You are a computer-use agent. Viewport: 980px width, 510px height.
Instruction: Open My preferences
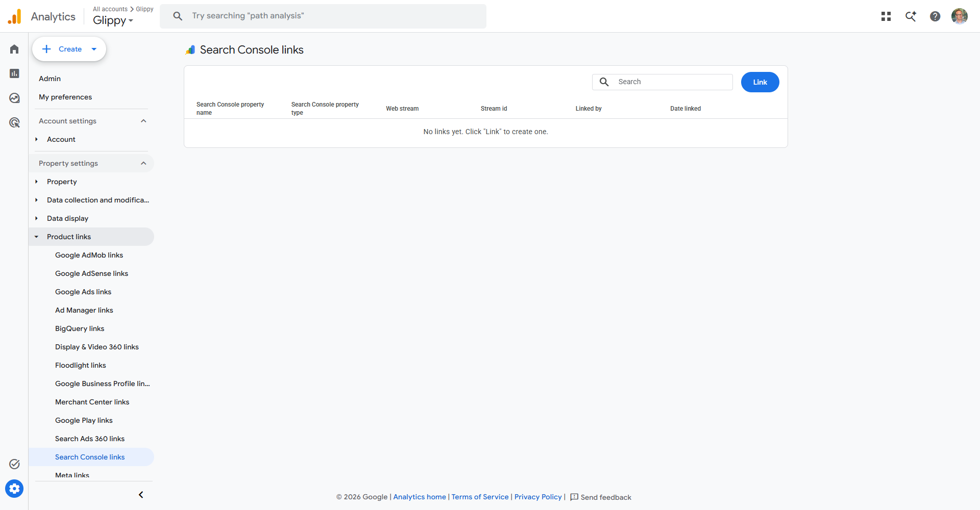(x=65, y=97)
